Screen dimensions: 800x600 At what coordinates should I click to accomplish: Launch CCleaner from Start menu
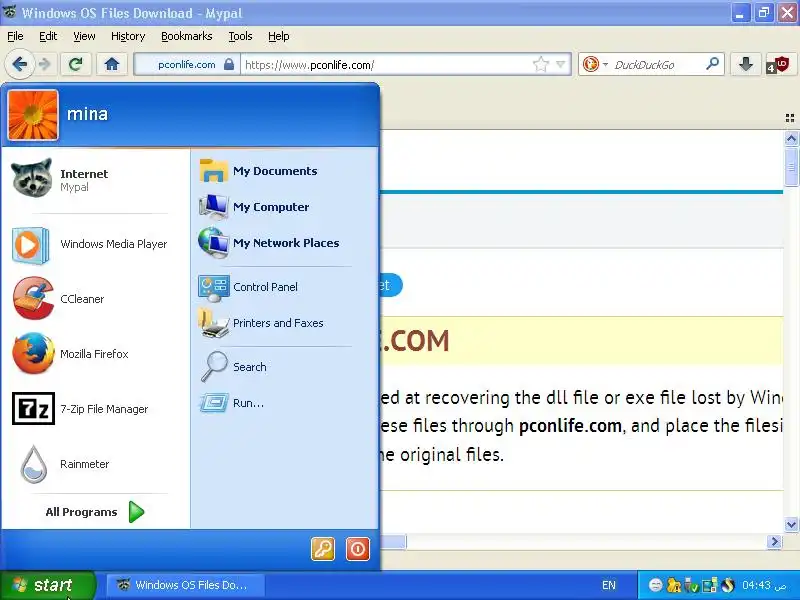(x=95, y=299)
